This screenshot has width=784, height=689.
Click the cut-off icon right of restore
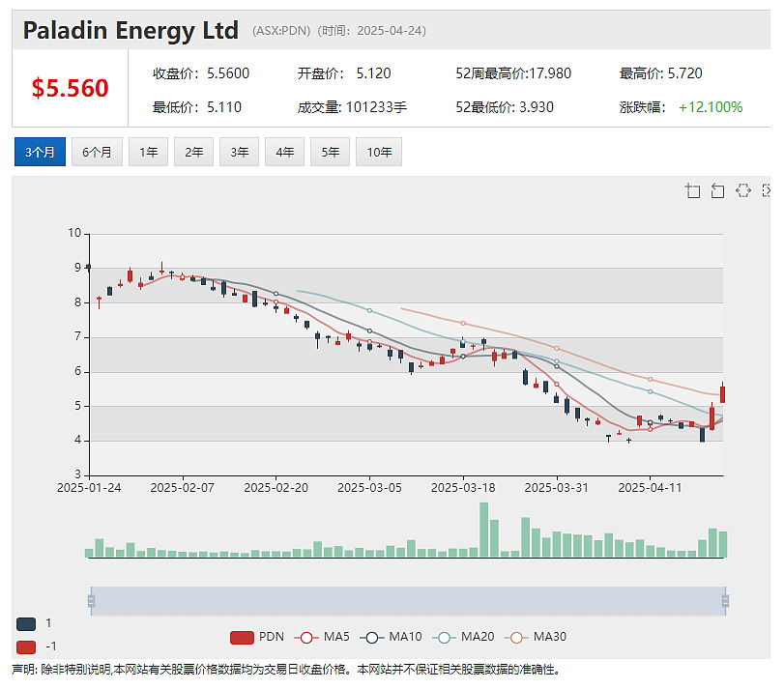pos(766,190)
